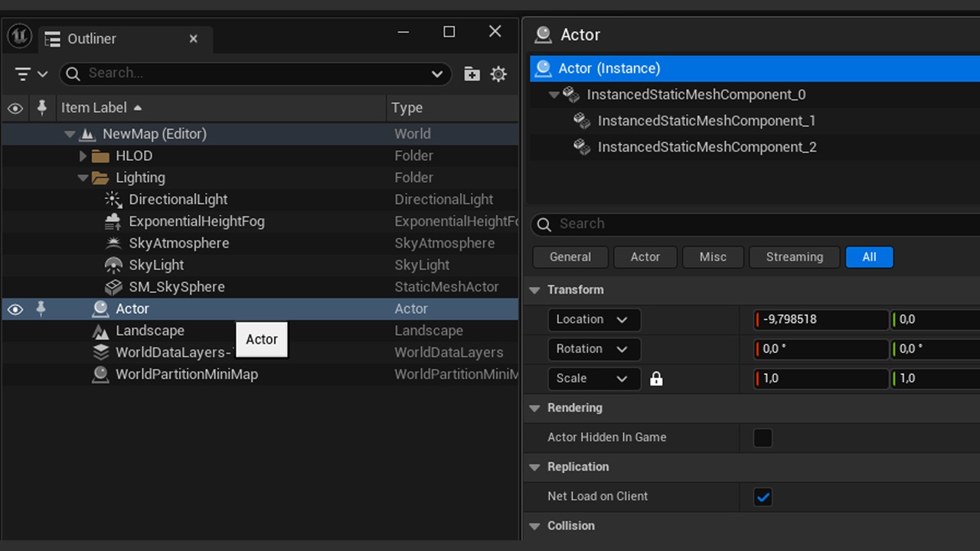Enable the Actor Hidden In Game checkbox
This screenshot has height=551, width=980.
pyautogui.click(x=763, y=438)
